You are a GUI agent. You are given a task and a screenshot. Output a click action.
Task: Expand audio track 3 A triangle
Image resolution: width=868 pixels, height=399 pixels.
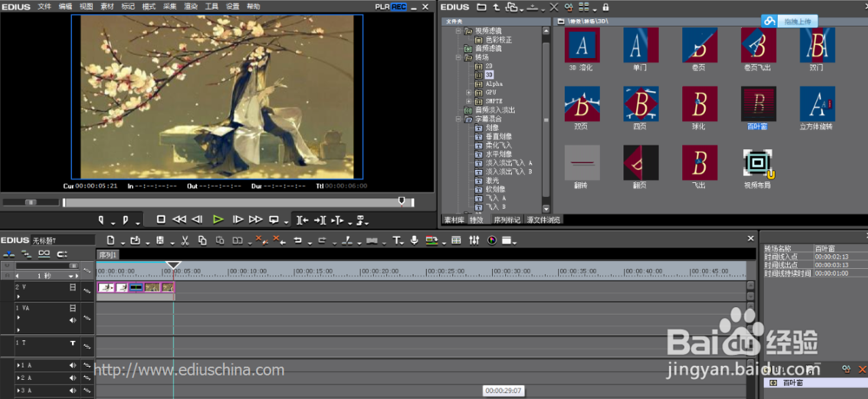(x=17, y=390)
